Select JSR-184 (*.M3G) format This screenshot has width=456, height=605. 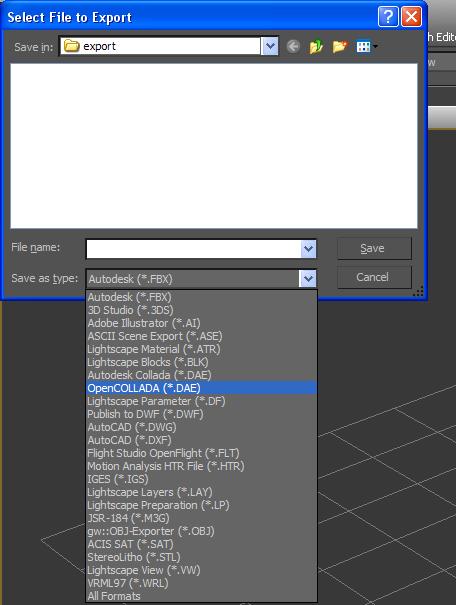(201, 518)
